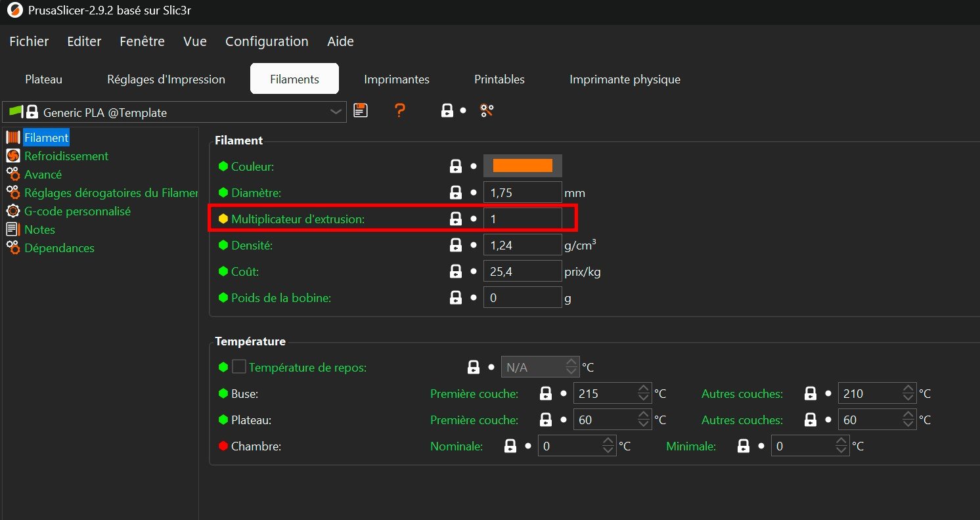Switch to the Imprimantes tab
980x520 pixels.
(x=397, y=79)
